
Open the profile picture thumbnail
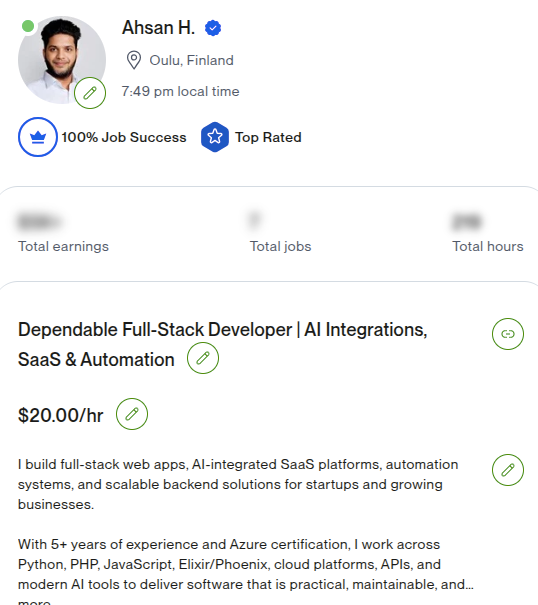62,60
